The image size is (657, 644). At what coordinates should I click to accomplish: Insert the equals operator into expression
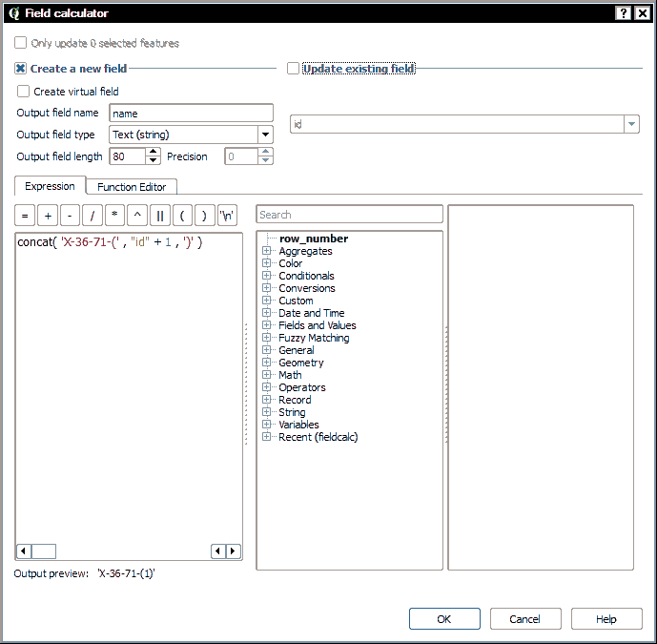pos(26,215)
